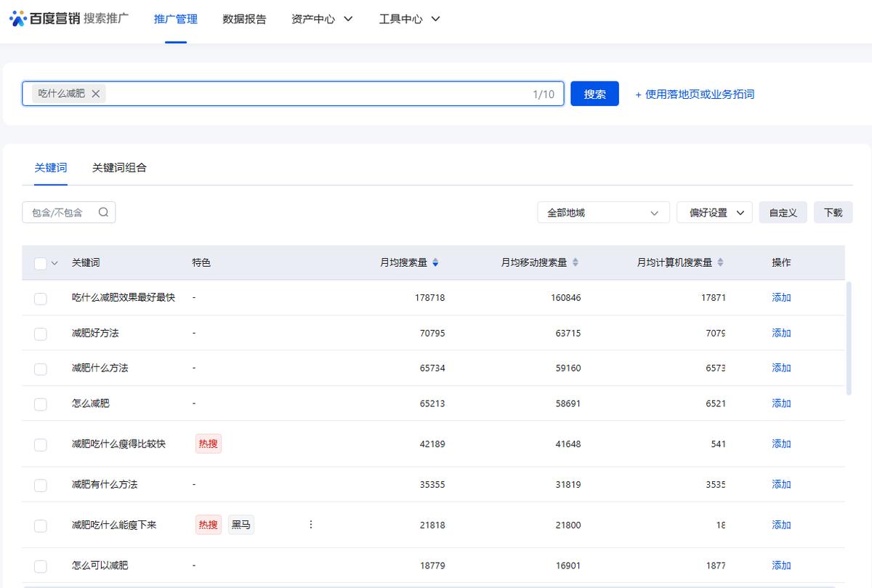Image resolution: width=872 pixels, height=588 pixels.
Task: Select the checkbox for 减肥好方法 keyword
Action: pyautogui.click(x=40, y=333)
